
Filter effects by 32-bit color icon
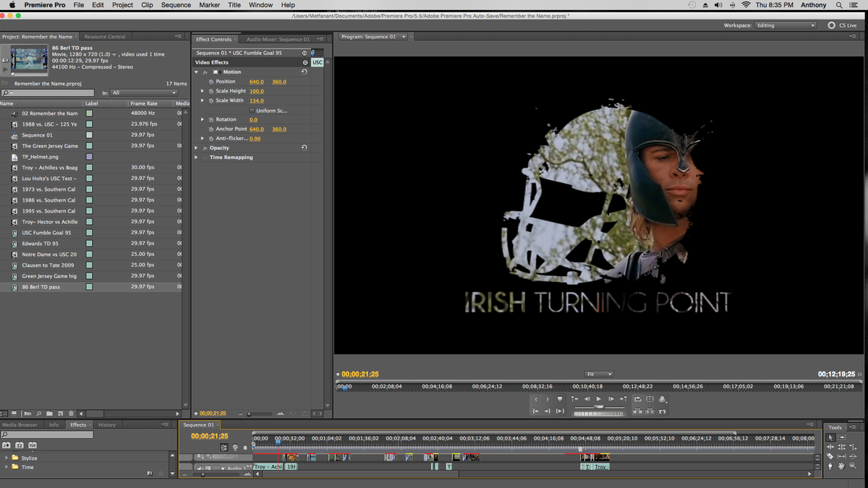[20, 445]
